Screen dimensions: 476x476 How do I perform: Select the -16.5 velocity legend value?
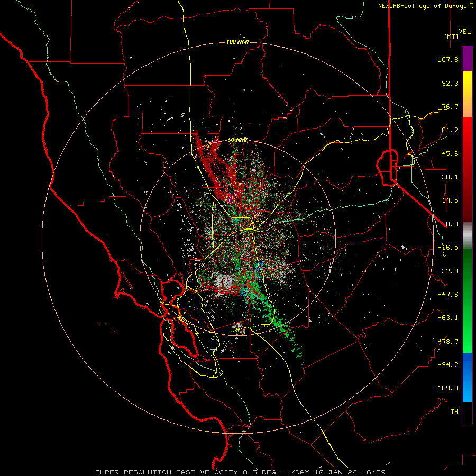pos(448,248)
